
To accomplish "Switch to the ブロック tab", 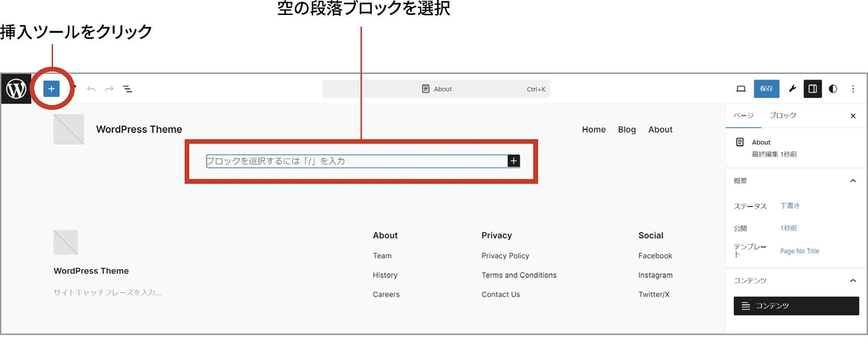I will pyautogui.click(x=783, y=115).
